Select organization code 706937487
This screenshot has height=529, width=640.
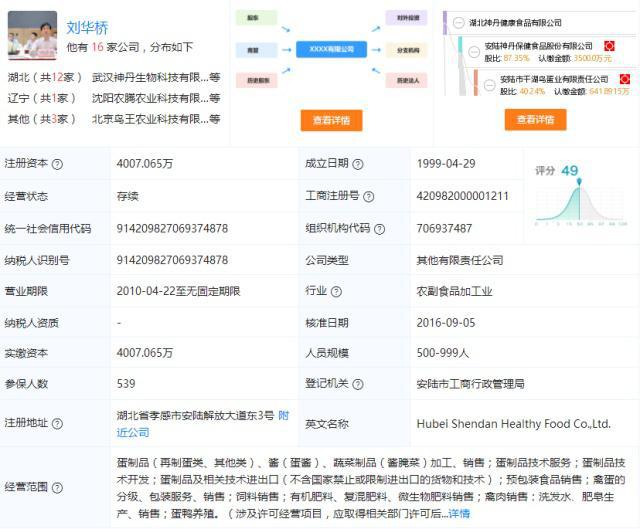coord(444,228)
